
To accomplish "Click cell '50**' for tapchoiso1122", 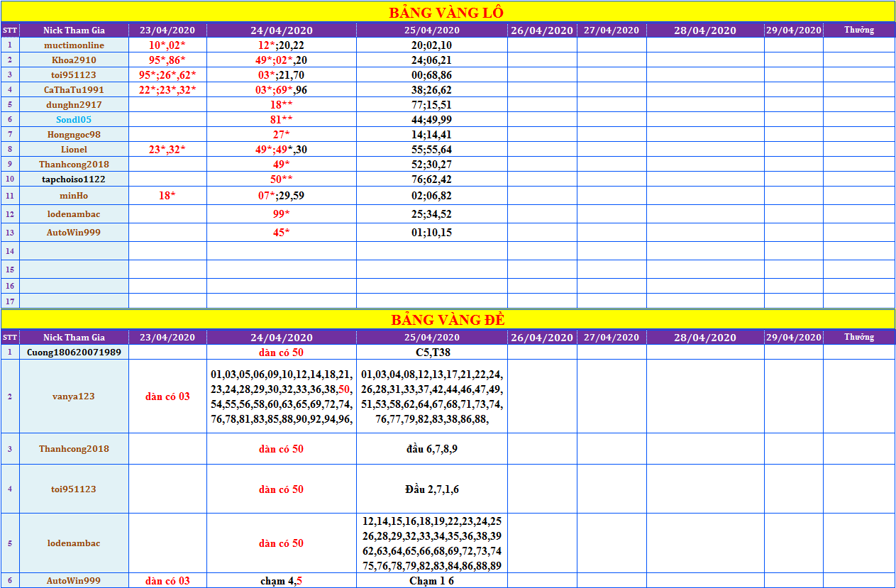I will click(x=282, y=179).
